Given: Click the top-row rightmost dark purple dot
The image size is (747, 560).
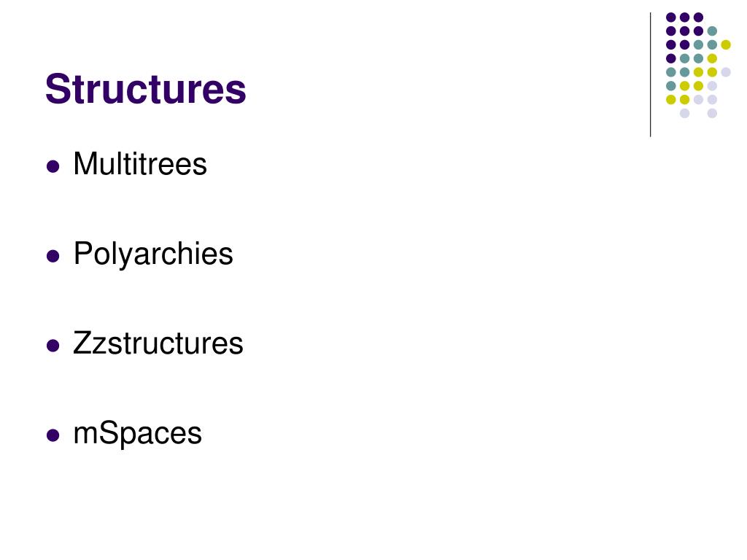Looking at the screenshot, I should tap(698, 17).
